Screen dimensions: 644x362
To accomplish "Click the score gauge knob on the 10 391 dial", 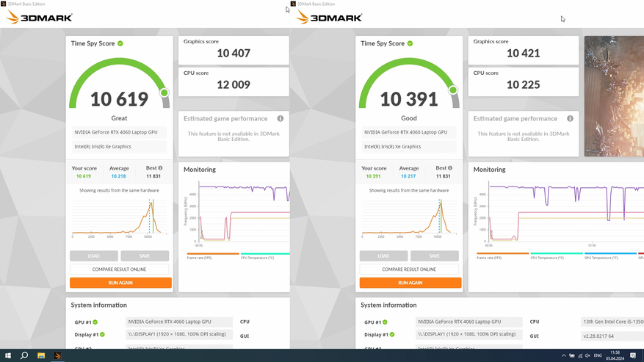I will [453, 90].
